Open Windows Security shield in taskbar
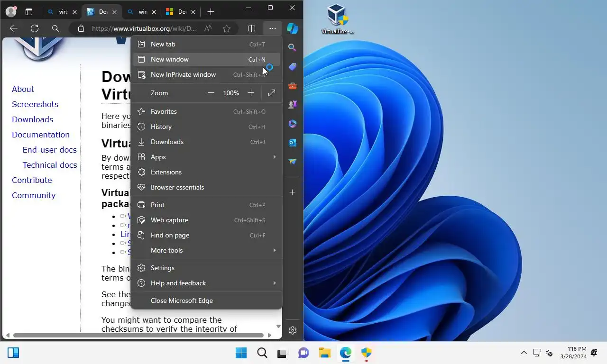607x364 pixels. point(366,353)
